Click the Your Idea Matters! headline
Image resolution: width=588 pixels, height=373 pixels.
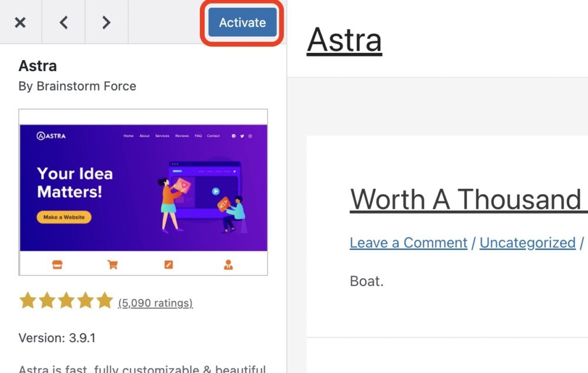pos(75,183)
